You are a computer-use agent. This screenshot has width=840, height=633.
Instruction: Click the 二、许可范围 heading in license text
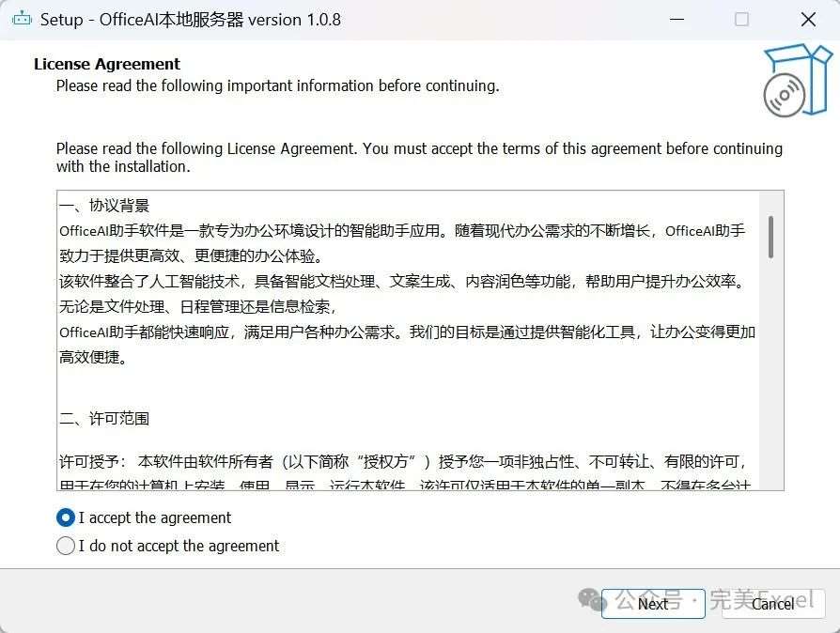click(104, 418)
